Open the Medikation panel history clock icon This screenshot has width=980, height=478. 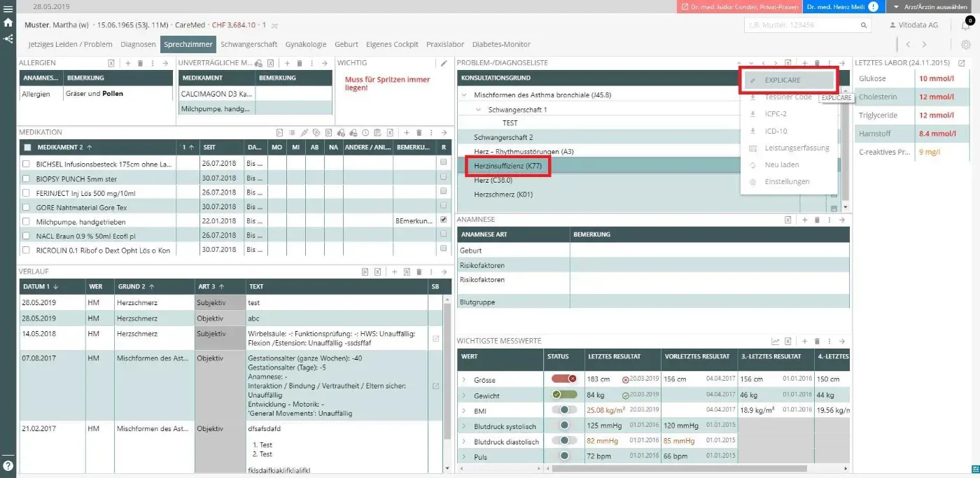tap(365, 132)
